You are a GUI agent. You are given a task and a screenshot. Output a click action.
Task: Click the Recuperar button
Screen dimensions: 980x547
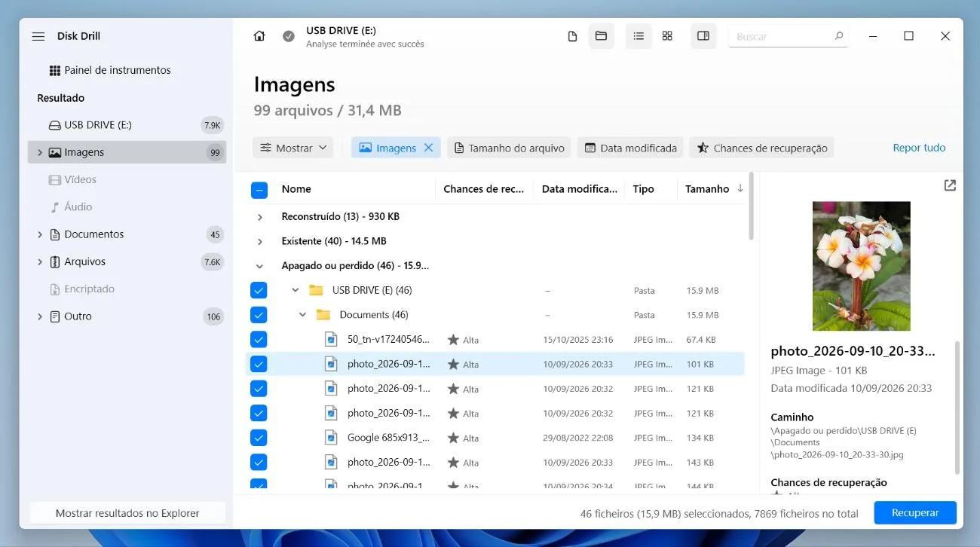[x=915, y=512]
